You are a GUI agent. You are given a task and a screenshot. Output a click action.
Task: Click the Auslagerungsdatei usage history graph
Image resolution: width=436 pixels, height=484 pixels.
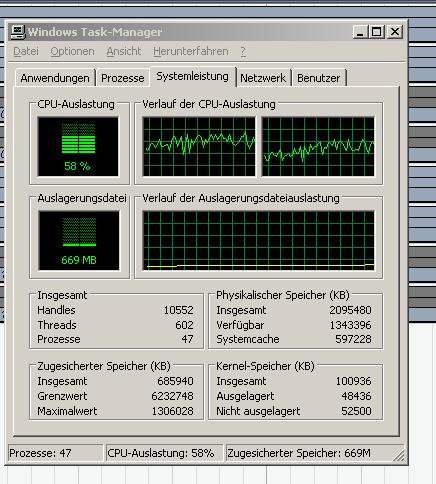coord(259,240)
